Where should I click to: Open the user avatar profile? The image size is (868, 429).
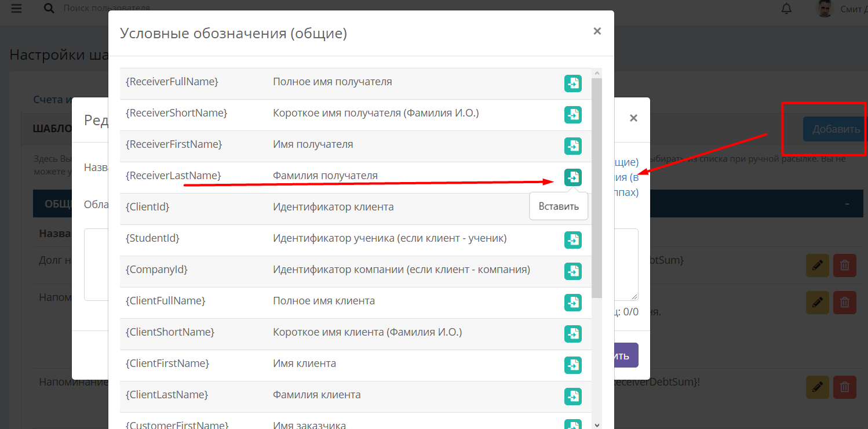825,9
